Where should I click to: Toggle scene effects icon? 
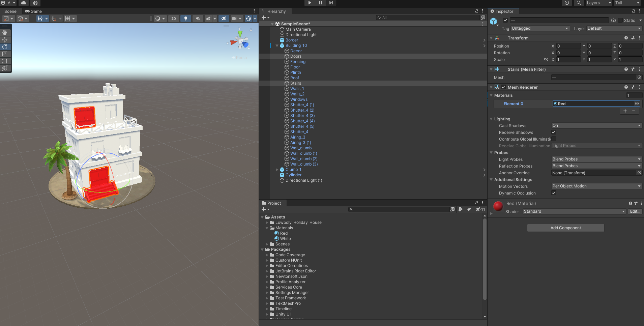(x=208, y=19)
